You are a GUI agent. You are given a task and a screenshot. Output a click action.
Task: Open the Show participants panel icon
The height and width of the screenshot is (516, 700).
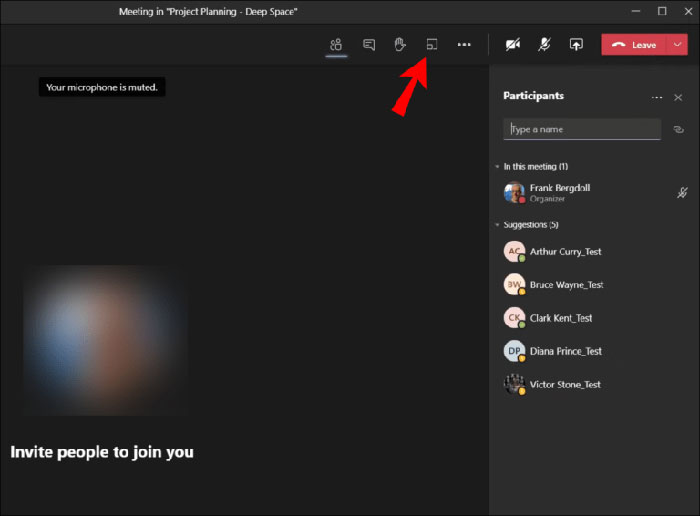point(336,45)
